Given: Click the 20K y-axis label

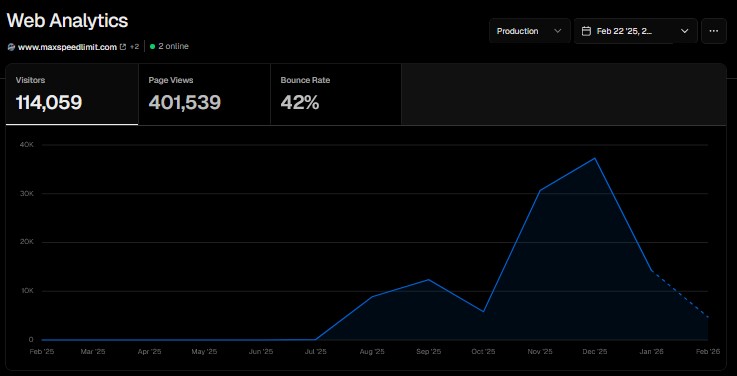Looking at the screenshot, I should point(26,242).
